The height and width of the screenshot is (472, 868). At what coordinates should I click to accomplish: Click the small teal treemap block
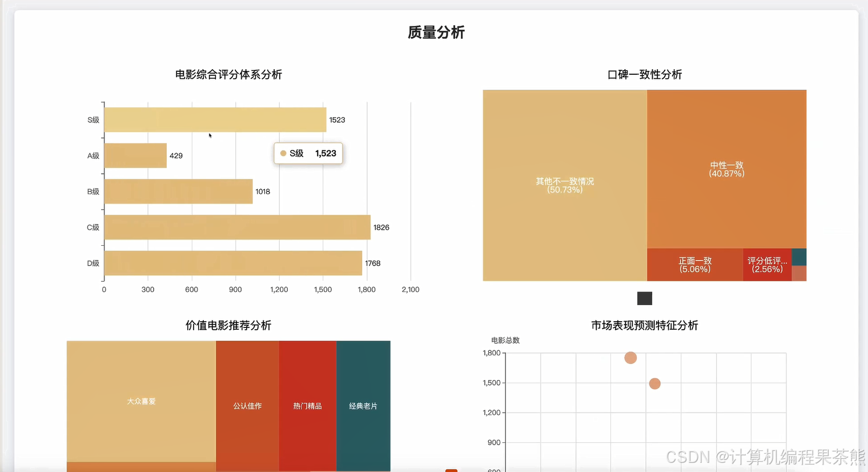pos(799,257)
